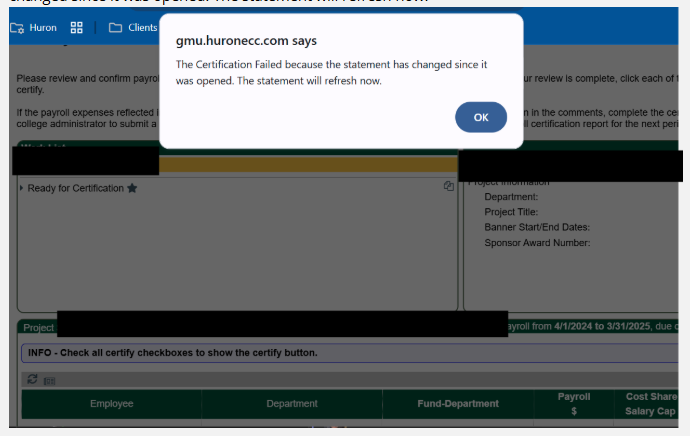
Task: Expand the Ready for Certification node
Action: (21, 188)
